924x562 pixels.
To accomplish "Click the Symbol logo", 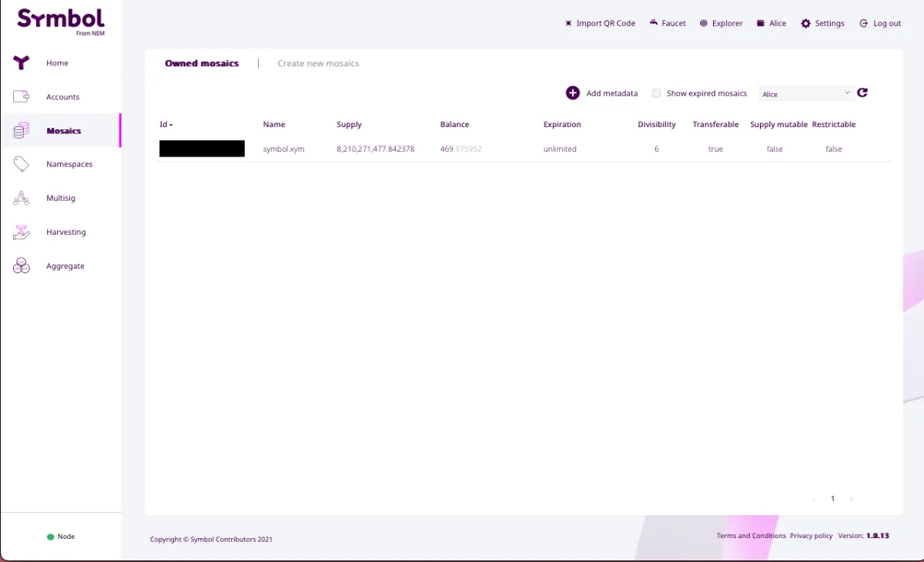I will pos(61,21).
